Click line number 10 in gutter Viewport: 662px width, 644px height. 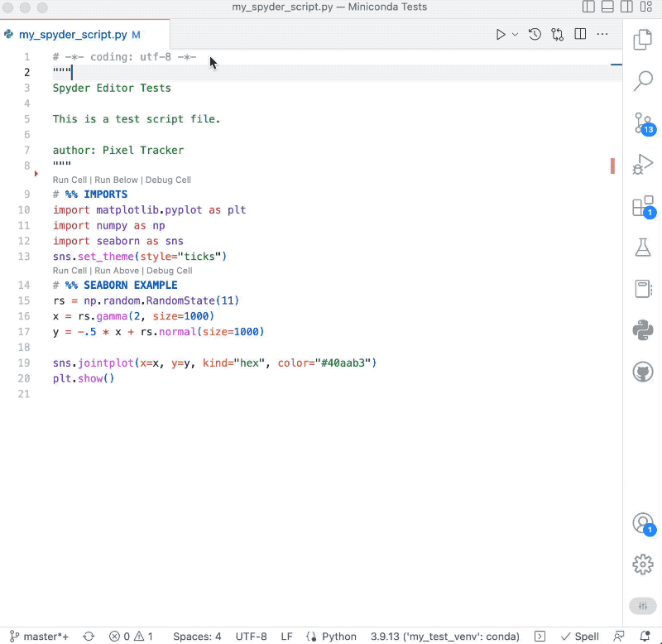coord(24,210)
